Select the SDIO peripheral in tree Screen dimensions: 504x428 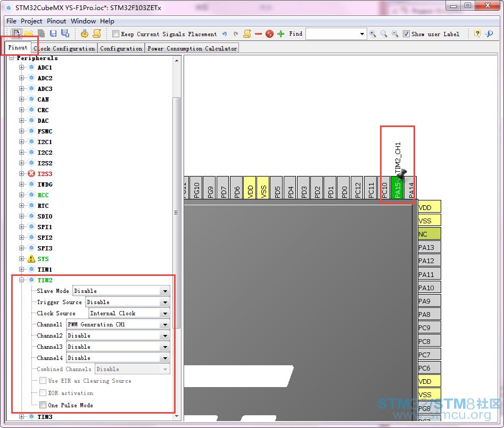pyautogui.click(x=45, y=216)
